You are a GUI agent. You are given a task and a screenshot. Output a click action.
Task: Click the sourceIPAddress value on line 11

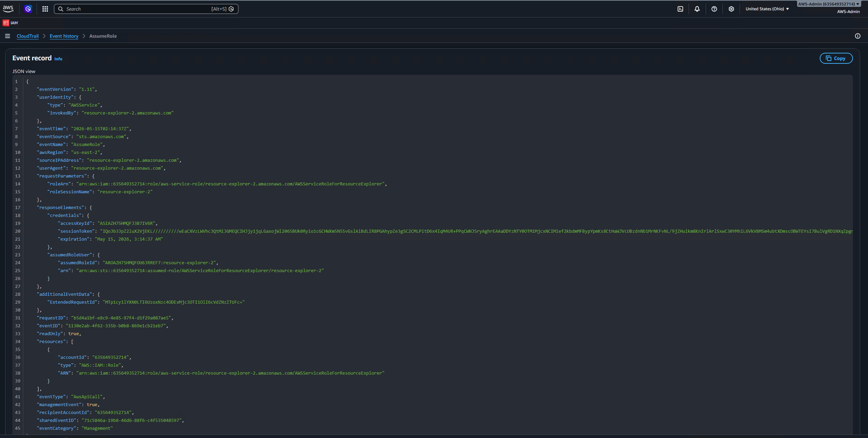(x=133, y=160)
